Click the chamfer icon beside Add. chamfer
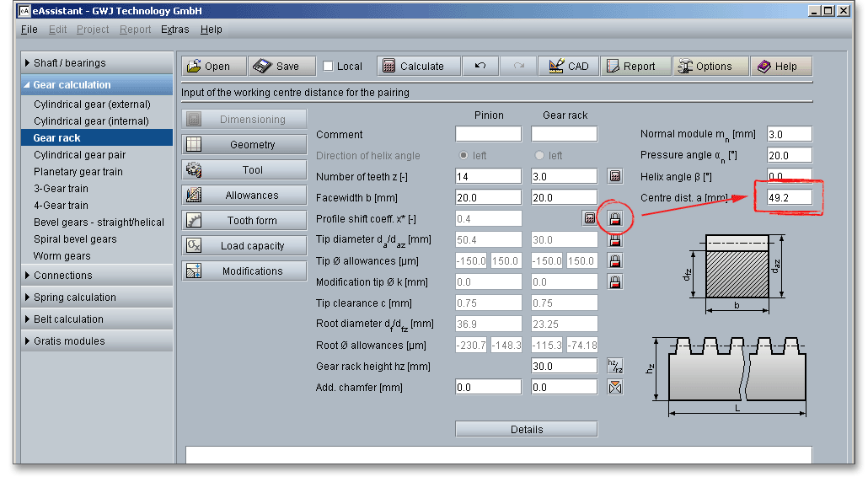Screen dimensions: 868x477 [615, 387]
